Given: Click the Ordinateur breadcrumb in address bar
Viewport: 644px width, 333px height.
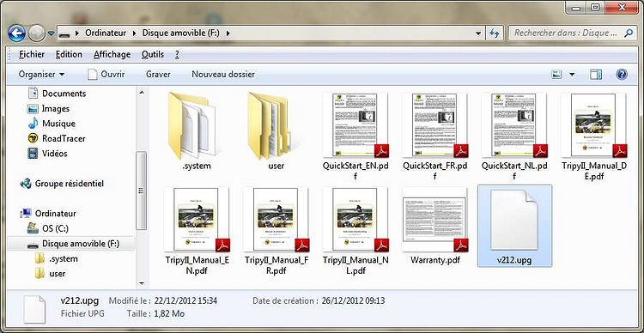Looking at the screenshot, I should pos(105,33).
